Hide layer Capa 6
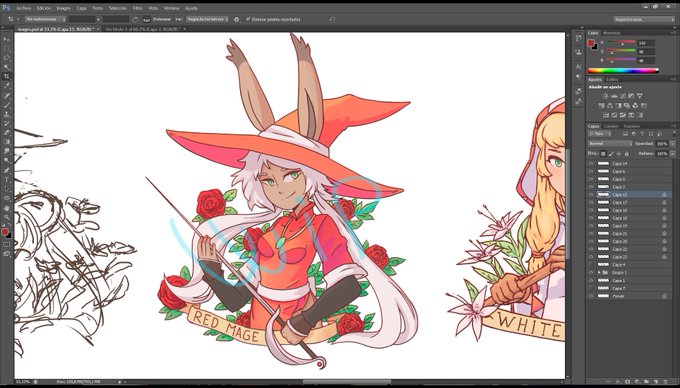680x388 pixels. pyautogui.click(x=591, y=171)
